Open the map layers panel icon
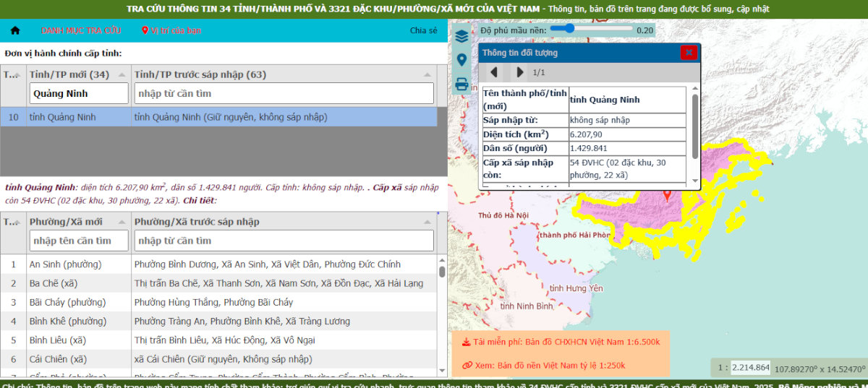 point(461,36)
